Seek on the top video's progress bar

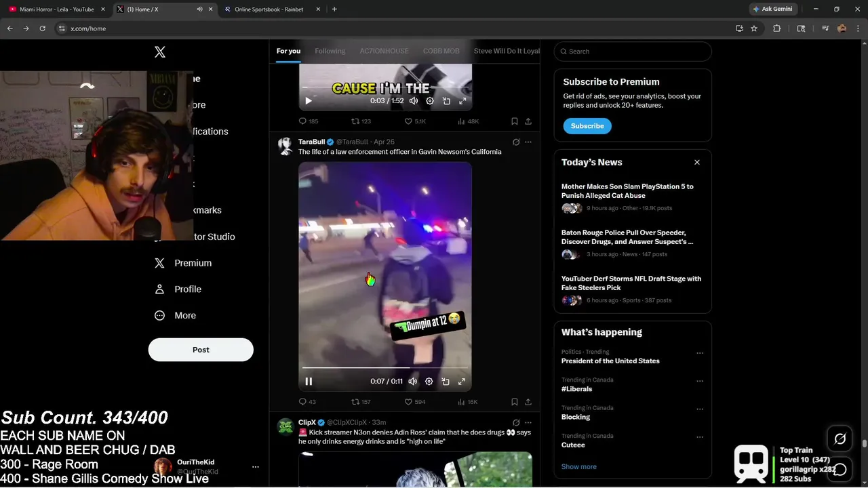[x=385, y=87]
